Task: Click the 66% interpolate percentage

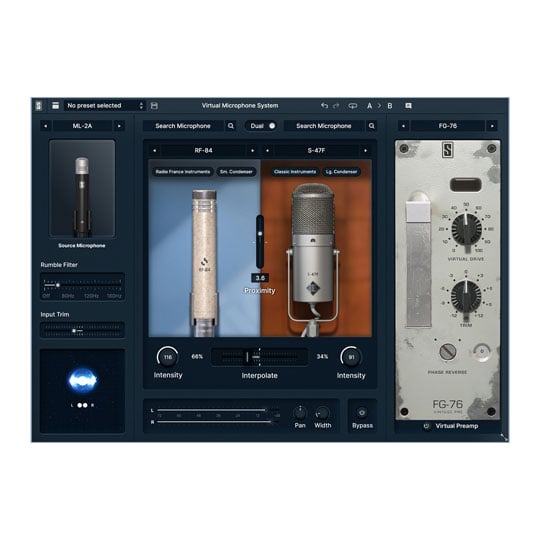Action: coord(197,357)
